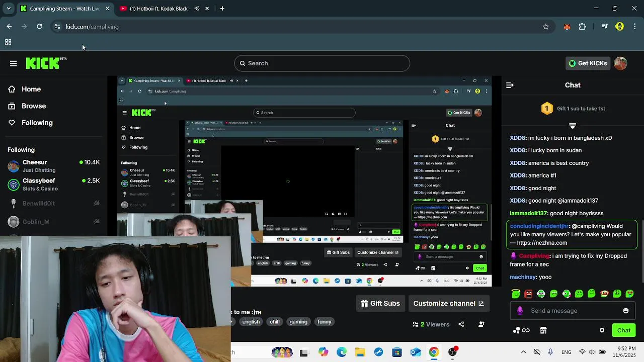Screen dimensions: 644x362
Task: View site information icon in address bar
Action: [57, 27]
